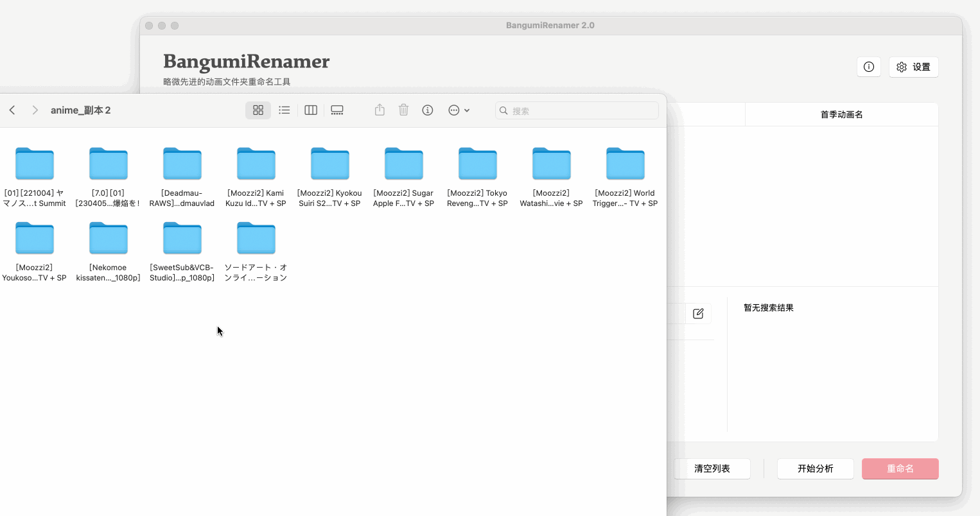Close the BangumiRenamer 2.0 window

149,26
